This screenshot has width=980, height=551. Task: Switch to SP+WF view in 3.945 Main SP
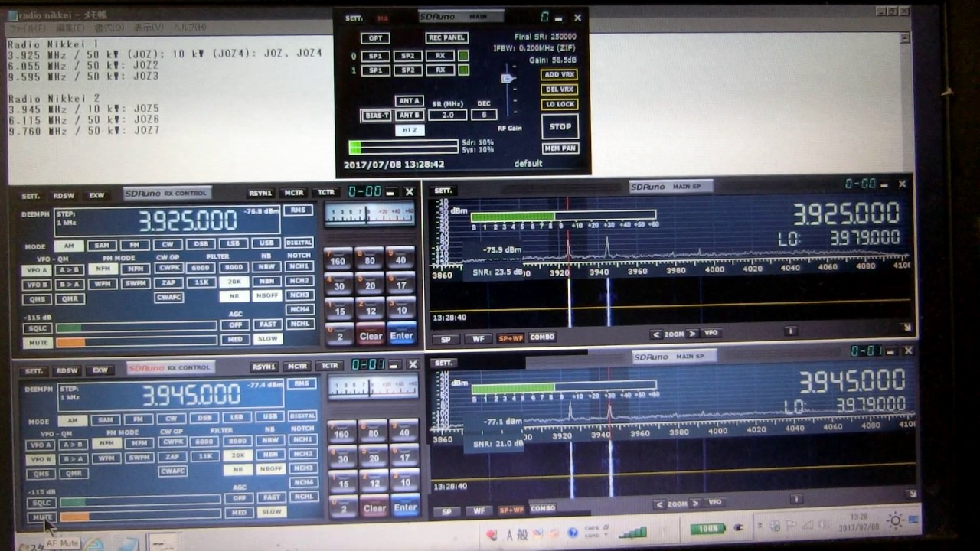coord(511,510)
